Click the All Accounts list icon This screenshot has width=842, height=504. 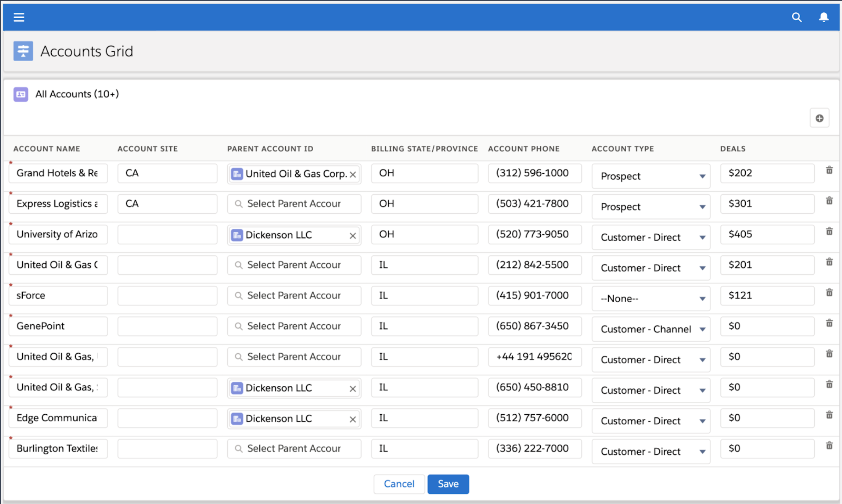pyautogui.click(x=21, y=94)
